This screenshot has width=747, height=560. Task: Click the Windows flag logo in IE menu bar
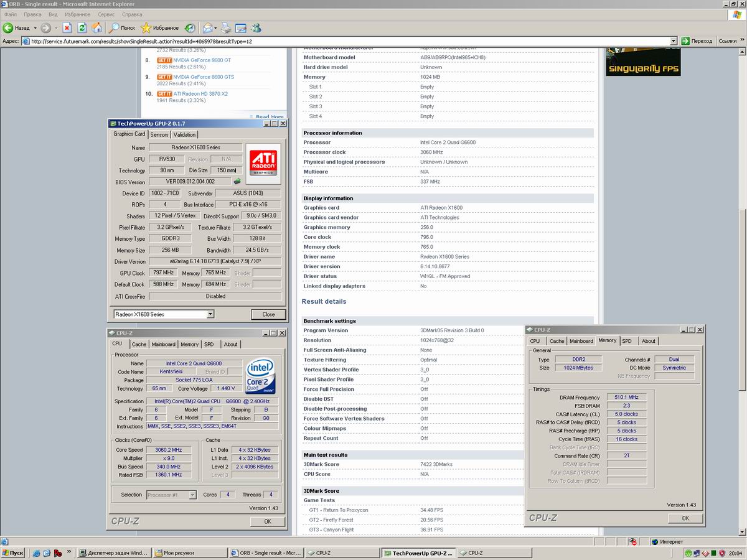736,14
